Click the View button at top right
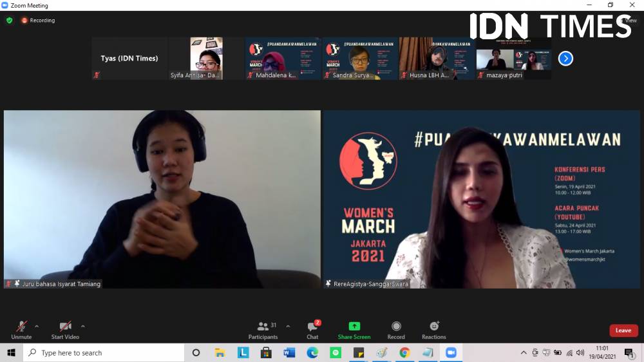 point(629,20)
